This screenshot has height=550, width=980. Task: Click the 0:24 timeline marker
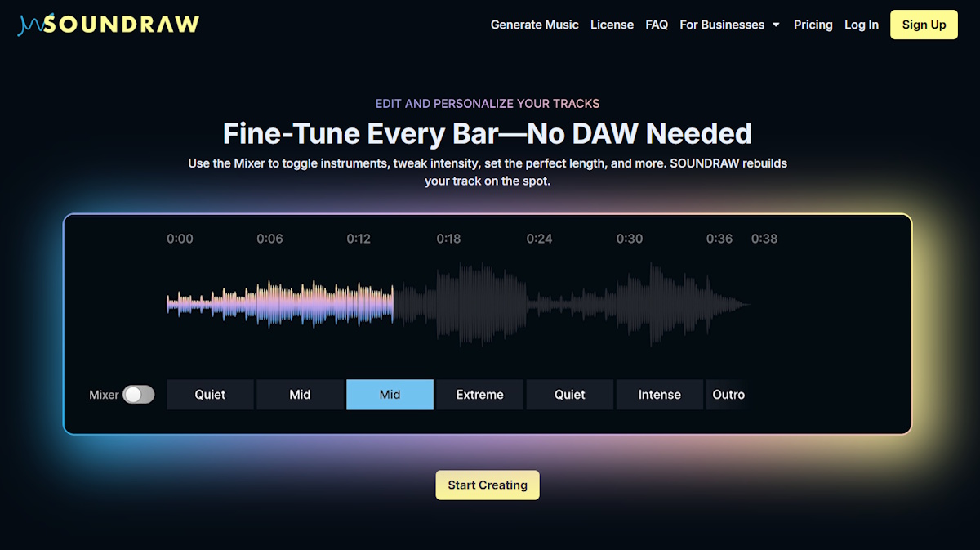tap(539, 239)
